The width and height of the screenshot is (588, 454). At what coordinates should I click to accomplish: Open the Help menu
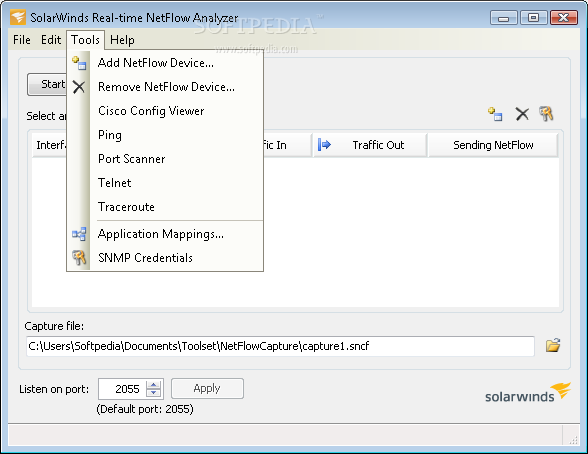tap(122, 40)
